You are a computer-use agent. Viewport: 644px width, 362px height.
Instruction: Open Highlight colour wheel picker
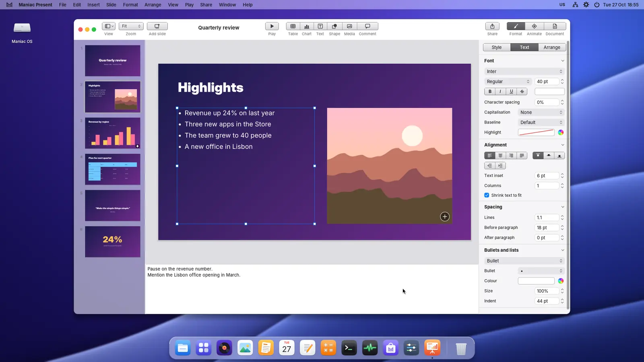pyautogui.click(x=561, y=132)
